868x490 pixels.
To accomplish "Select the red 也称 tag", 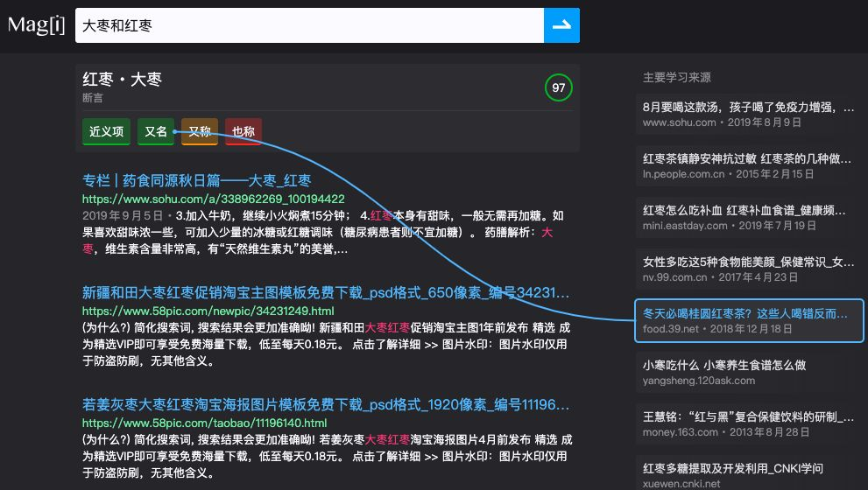I will click(x=243, y=131).
